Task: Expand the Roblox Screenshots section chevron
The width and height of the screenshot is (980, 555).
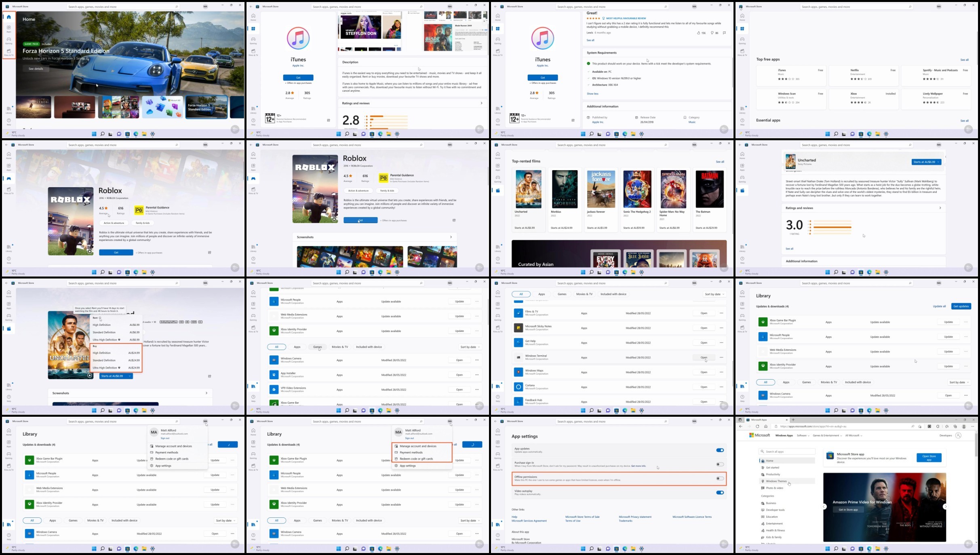Action: click(451, 237)
